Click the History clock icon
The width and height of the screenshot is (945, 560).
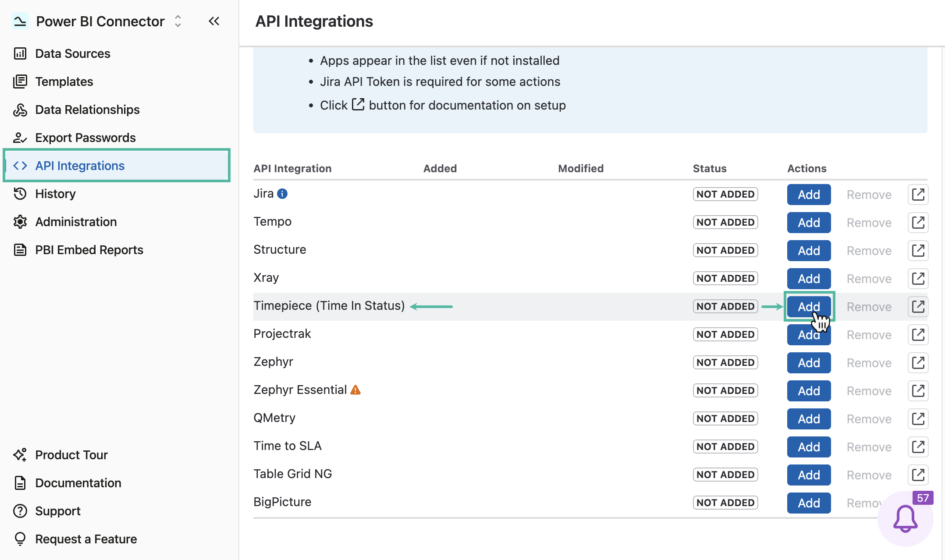click(x=20, y=194)
